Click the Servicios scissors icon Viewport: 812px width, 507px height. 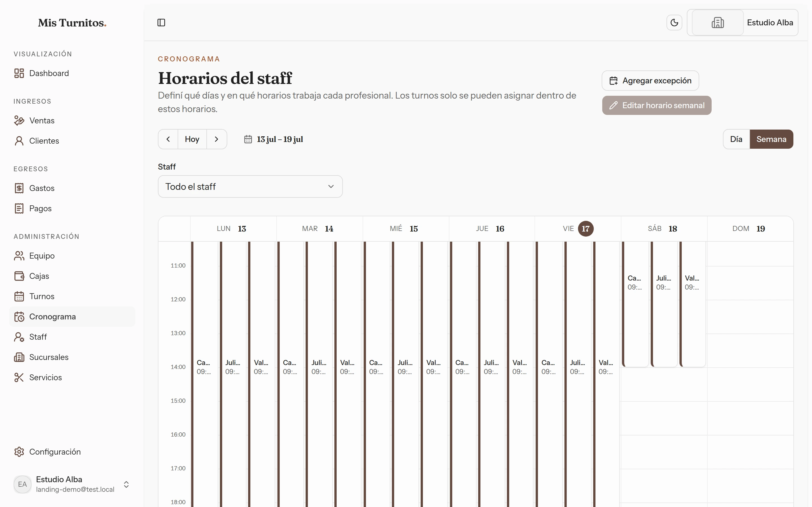click(19, 377)
